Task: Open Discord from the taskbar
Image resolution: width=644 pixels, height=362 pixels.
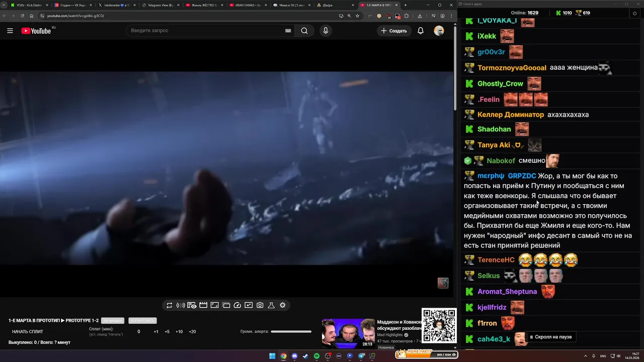Action: coord(294,356)
